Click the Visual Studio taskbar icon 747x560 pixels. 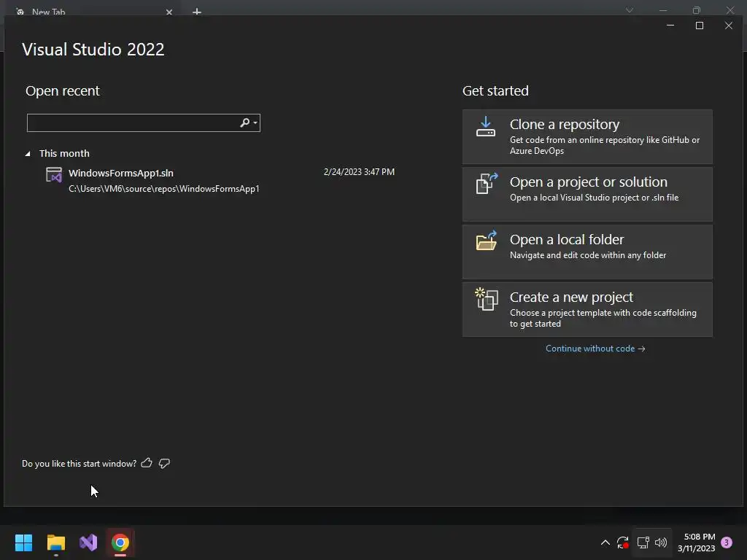tap(88, 542)
